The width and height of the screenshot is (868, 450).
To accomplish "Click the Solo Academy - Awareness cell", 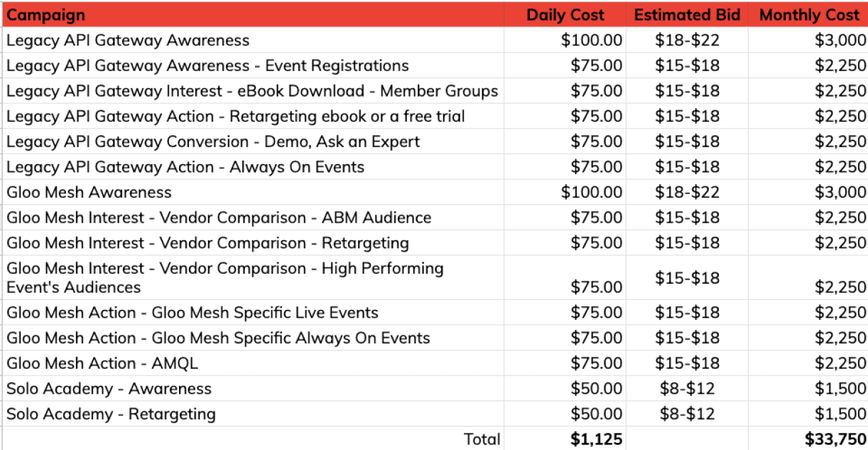I will point(109,389).
